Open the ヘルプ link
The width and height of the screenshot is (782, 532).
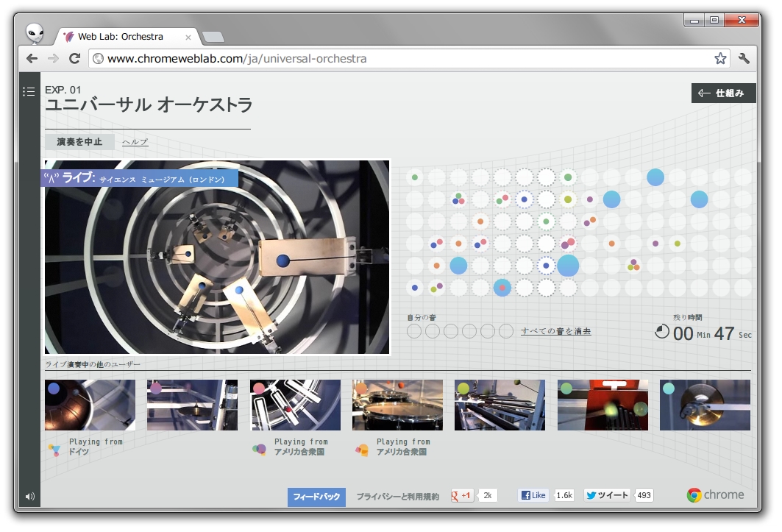pos(135,142)
